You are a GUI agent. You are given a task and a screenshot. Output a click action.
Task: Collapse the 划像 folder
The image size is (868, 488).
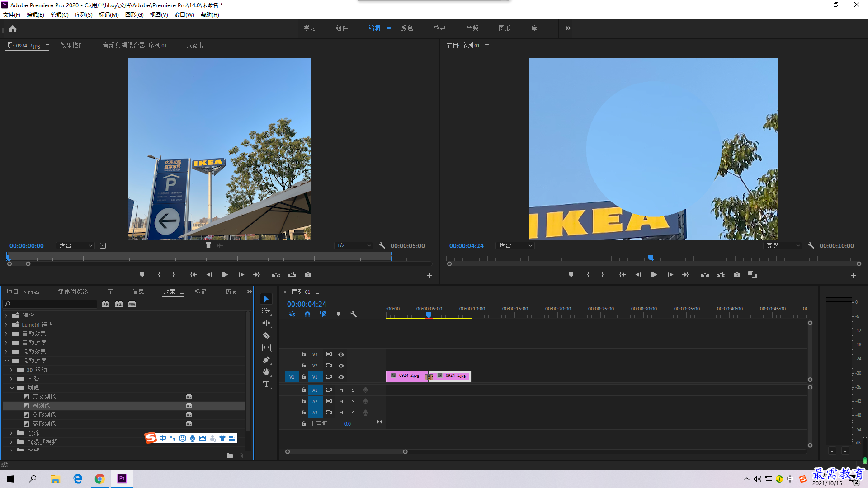(12, 388)
